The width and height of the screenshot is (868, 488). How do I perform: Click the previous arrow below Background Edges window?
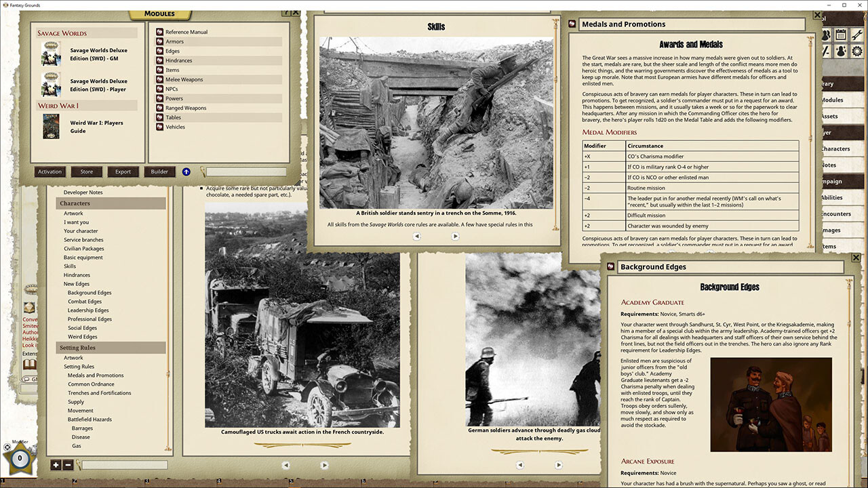(x=520, y=465)
